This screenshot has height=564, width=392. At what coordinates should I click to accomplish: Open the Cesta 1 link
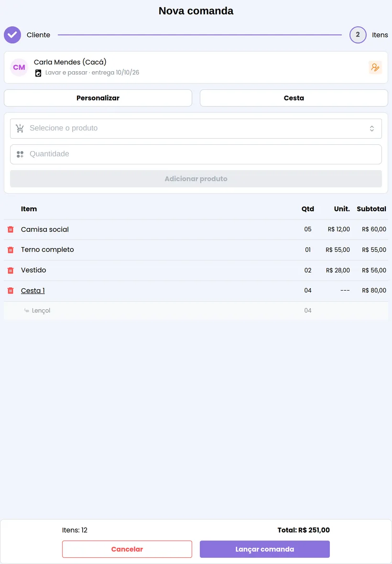click(33, 291)
